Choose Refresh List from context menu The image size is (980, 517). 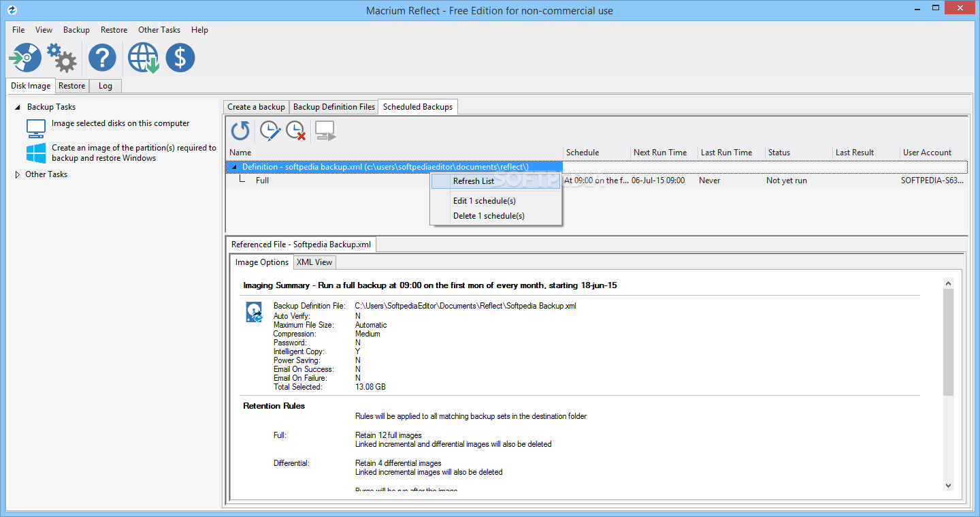(495, 181)
